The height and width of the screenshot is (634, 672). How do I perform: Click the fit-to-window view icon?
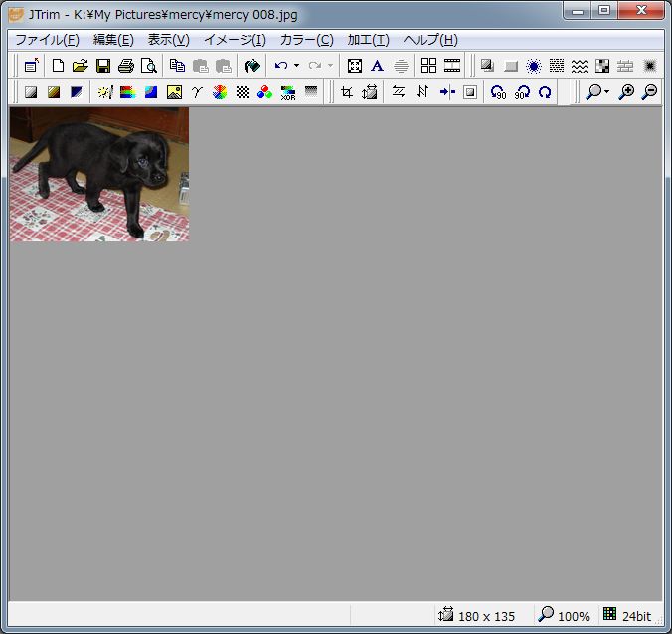(355, 66)
